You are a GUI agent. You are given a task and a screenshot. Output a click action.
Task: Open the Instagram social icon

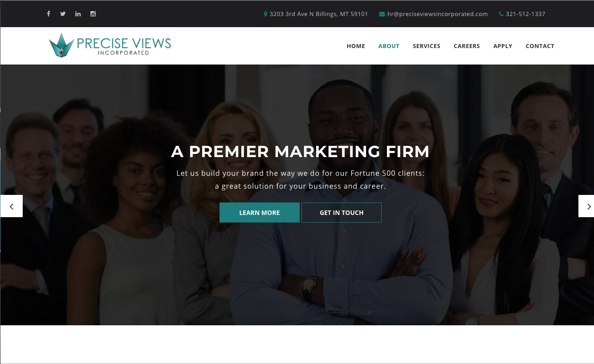(93, 14)
